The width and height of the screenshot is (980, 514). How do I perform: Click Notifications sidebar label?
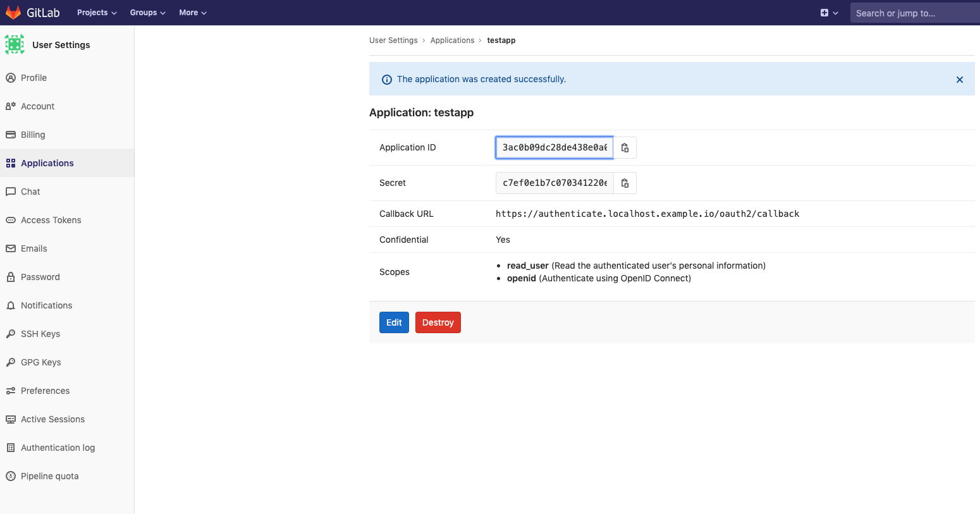tap(47, 305)
